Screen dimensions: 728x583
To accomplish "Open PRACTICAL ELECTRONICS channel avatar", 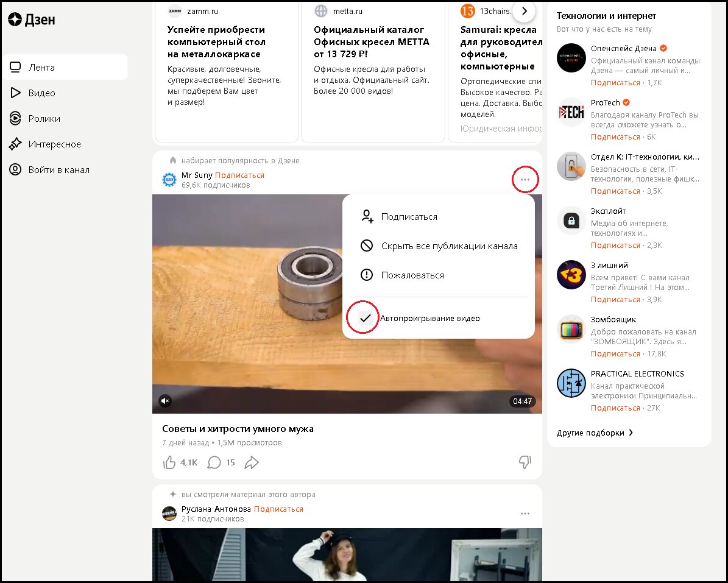I will (571, 383).
